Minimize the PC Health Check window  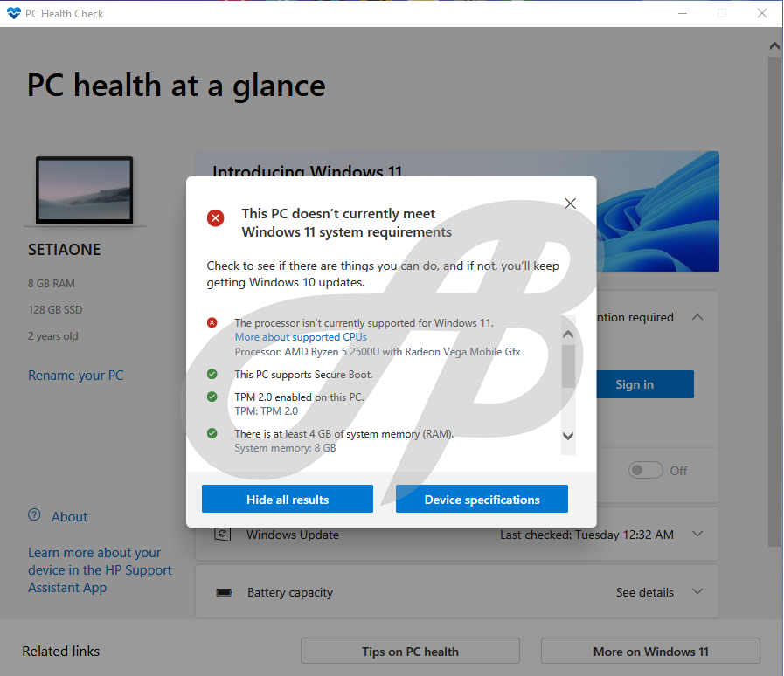683,13
